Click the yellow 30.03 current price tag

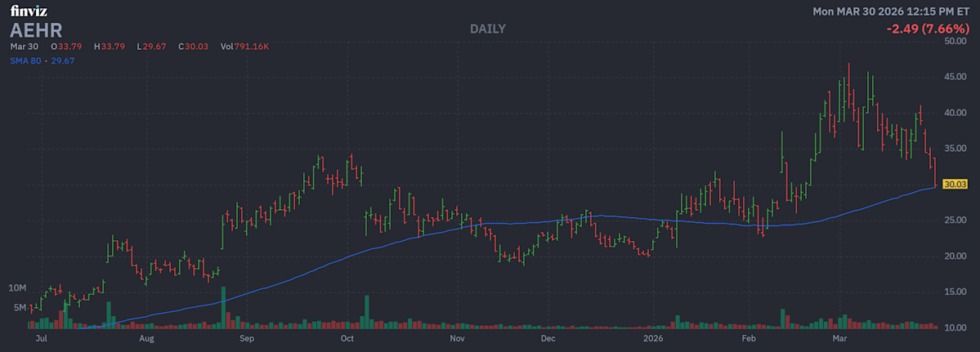tap(955, 185)
